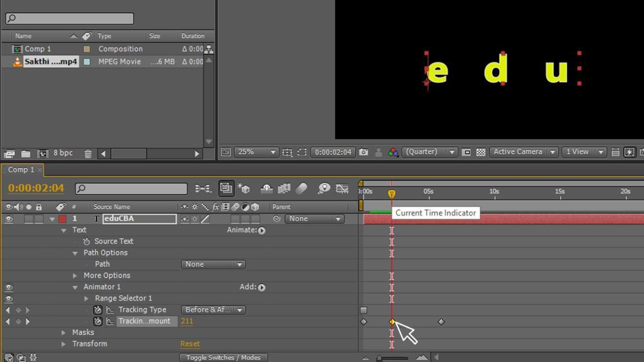This screenshot has height=362, width=644.
Task: Click the parent pick whip for eduCBA
Action: click(x=277, y=219)
